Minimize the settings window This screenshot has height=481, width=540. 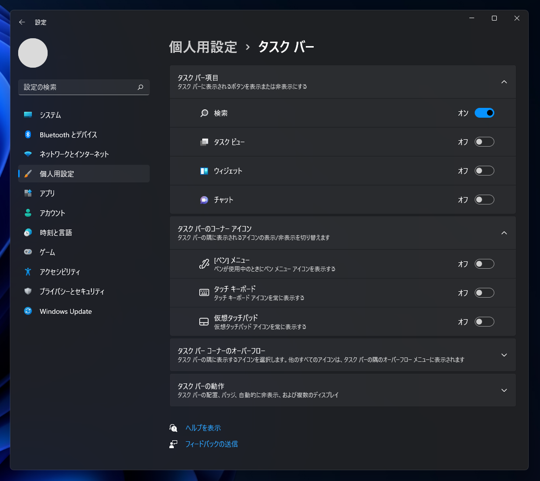pyautogui.click(x=472, y=18)
